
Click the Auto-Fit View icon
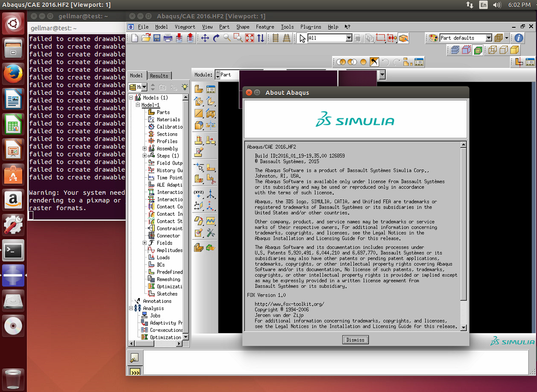(x=250, y=38)
